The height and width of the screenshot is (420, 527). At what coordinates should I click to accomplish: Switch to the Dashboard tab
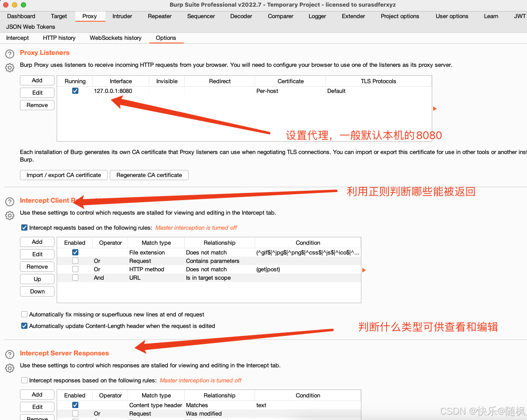point(21,16)
